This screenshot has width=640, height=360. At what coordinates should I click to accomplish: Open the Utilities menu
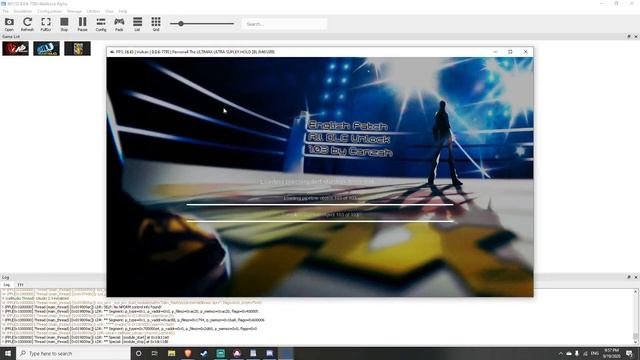click(93, 11)
